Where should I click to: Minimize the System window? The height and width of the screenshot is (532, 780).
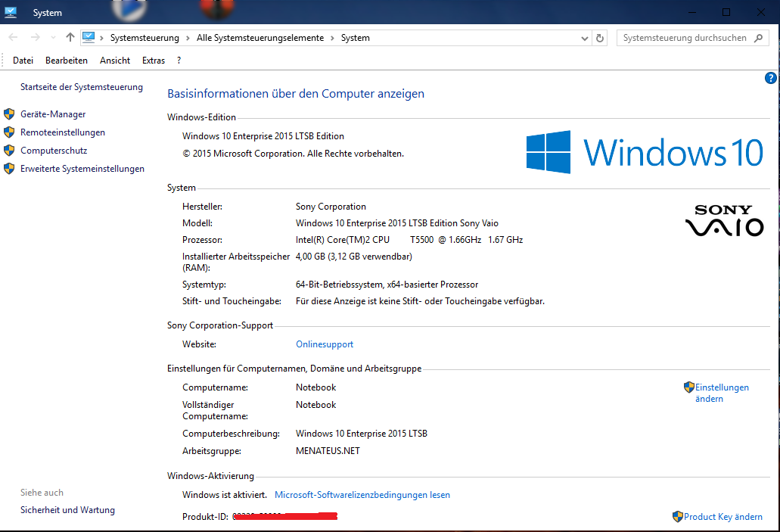692,12
